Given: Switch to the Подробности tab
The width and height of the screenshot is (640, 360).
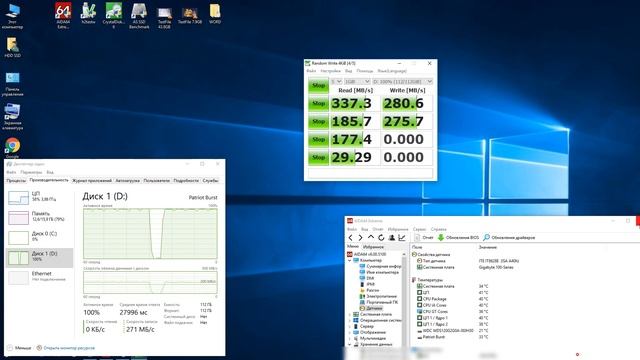Looking at the screenshot, I should tap(186, 180).
